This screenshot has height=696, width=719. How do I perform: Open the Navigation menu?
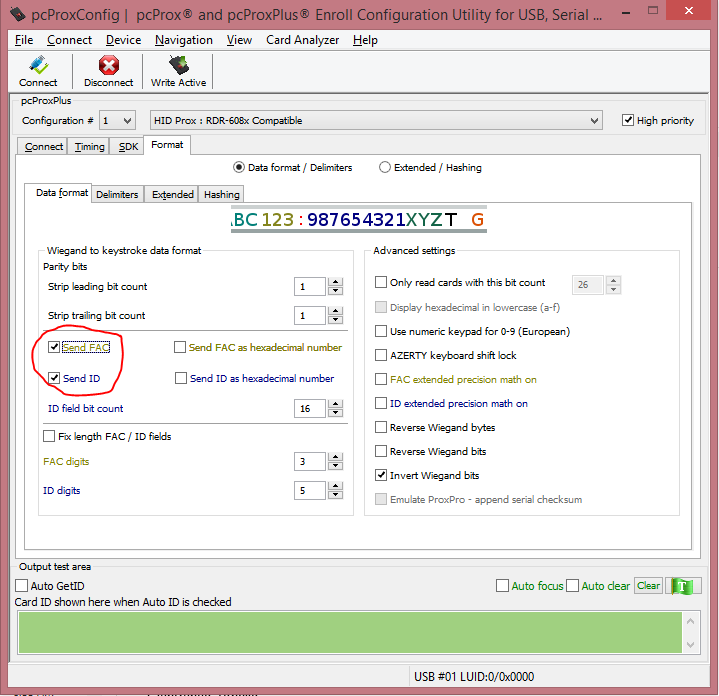click(184, 40)
